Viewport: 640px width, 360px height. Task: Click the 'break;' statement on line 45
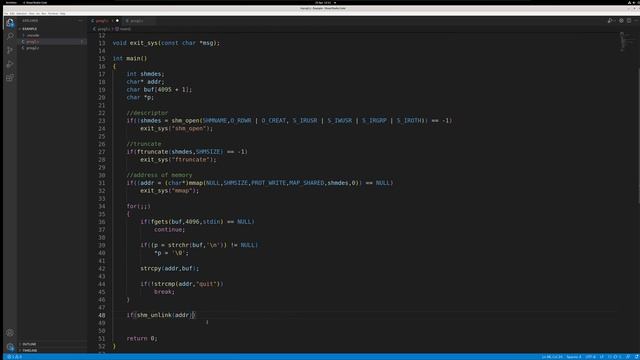164,292
